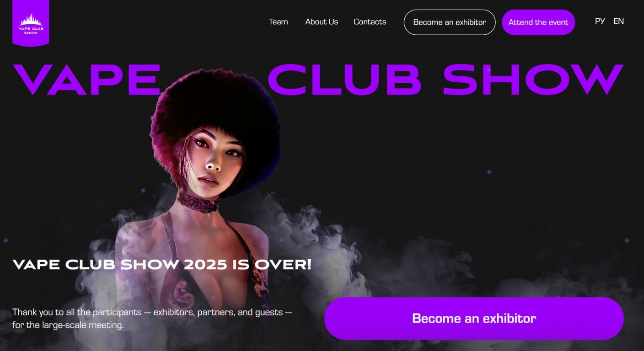Viewport: 644px width, 351px height.
Task: Click the outlined Become an exhibitor header button
Action: click(x=450, y=22)
